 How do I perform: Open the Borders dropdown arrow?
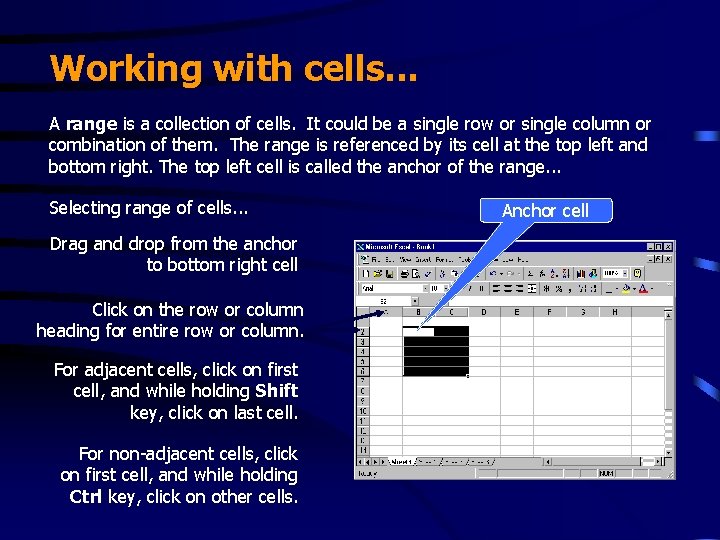(x=617, y=288)
